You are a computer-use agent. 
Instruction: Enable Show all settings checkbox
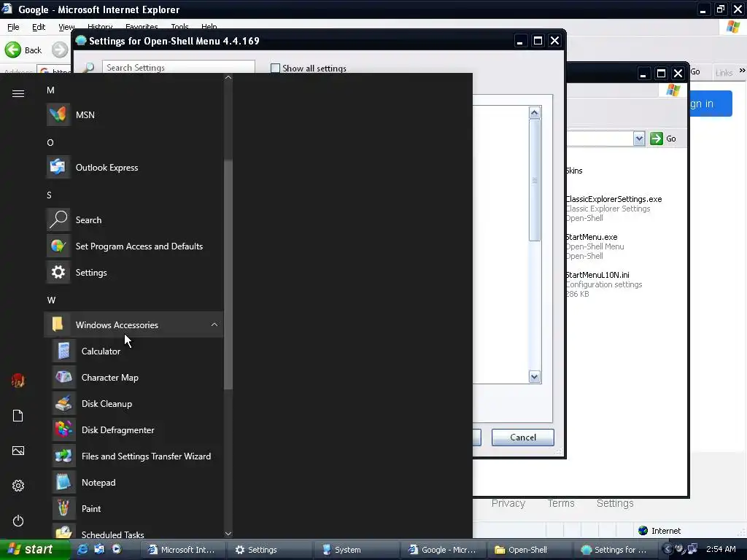coord(275,68)
